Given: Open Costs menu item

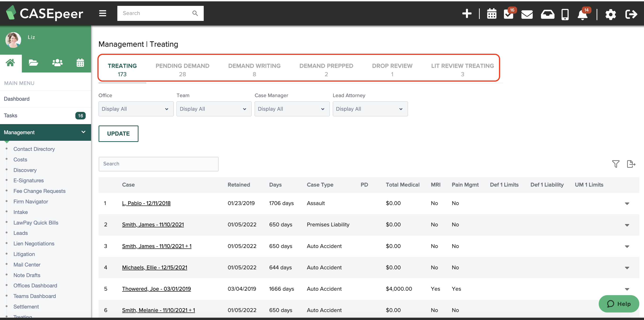Looking at the screenshot, I should [20, 159].
